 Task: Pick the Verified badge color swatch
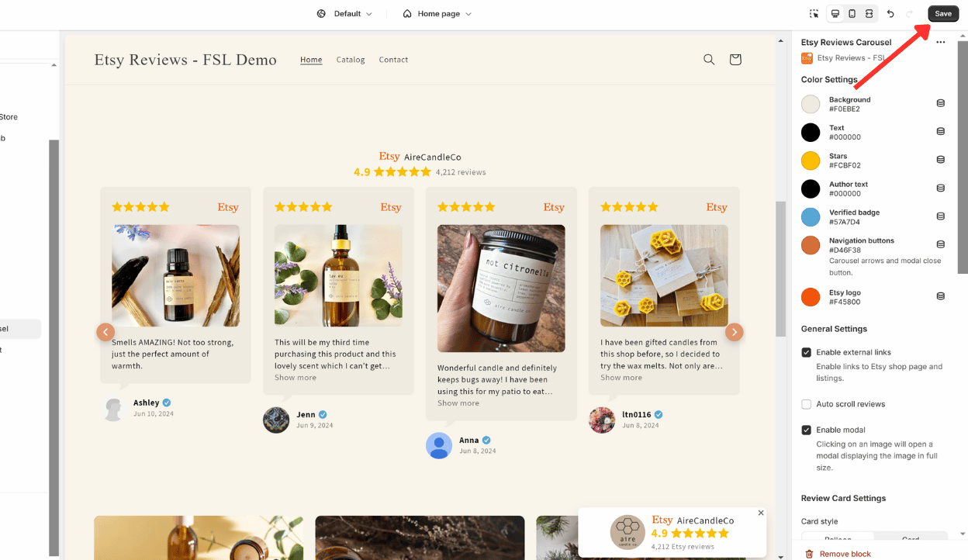pyautogui.click(x=811, y=216)
